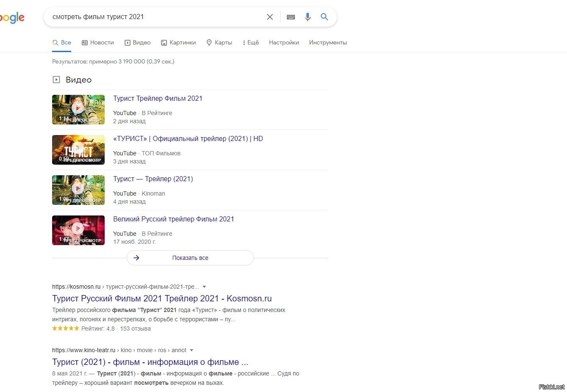Open Турист Русский Фильм 2021 Kosmosn.ru link
This screenshot has height=392, width=567.
[162, 298]
